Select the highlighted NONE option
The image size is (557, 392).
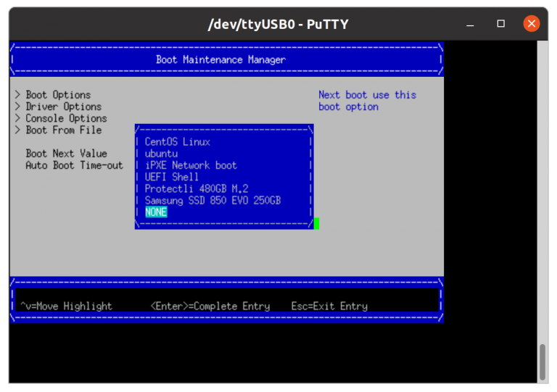click(x=156, y=212)
